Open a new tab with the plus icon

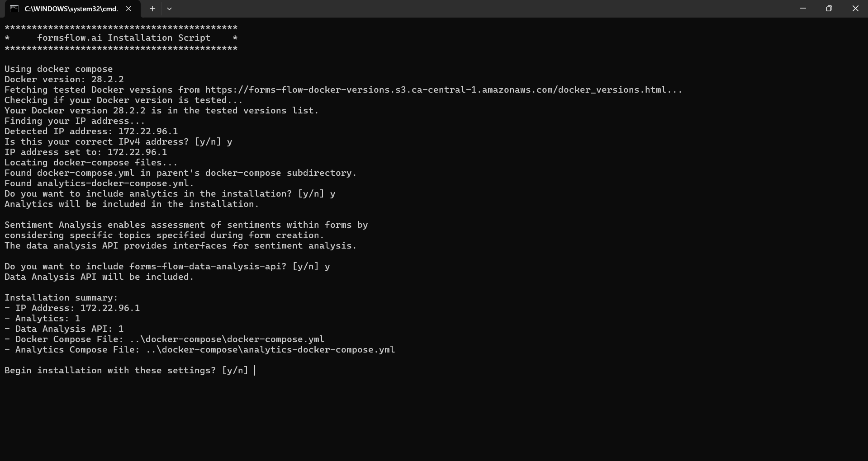pyautogui.click(x=152, y=9)
